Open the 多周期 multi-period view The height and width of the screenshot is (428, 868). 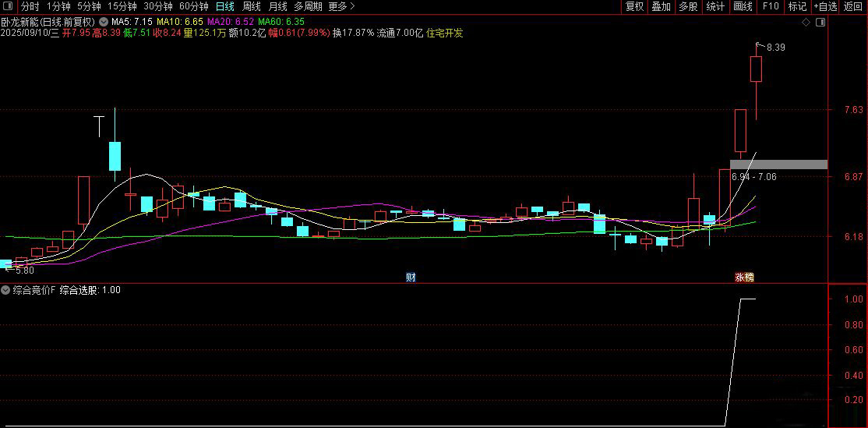pyautogui.click(x=308, y=7)
